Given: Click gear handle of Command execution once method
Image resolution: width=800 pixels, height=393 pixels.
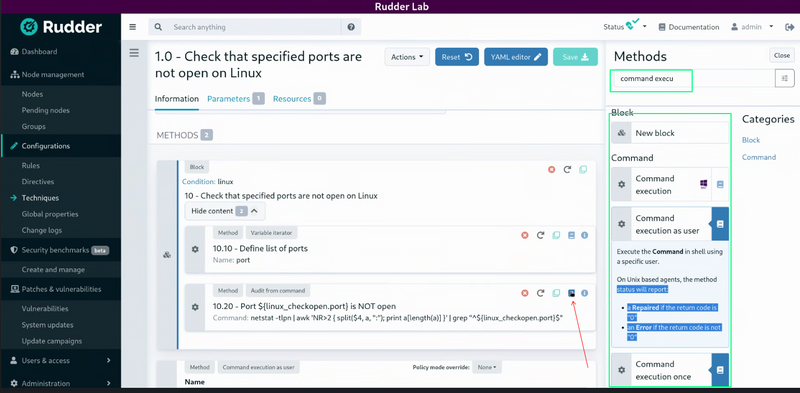Looking at the screenshot, I should click(x=621, y=370).
